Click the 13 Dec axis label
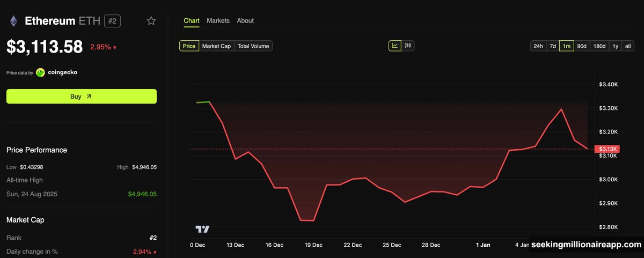The width and height of the screenshot is (644, 258). click(235, 245)
